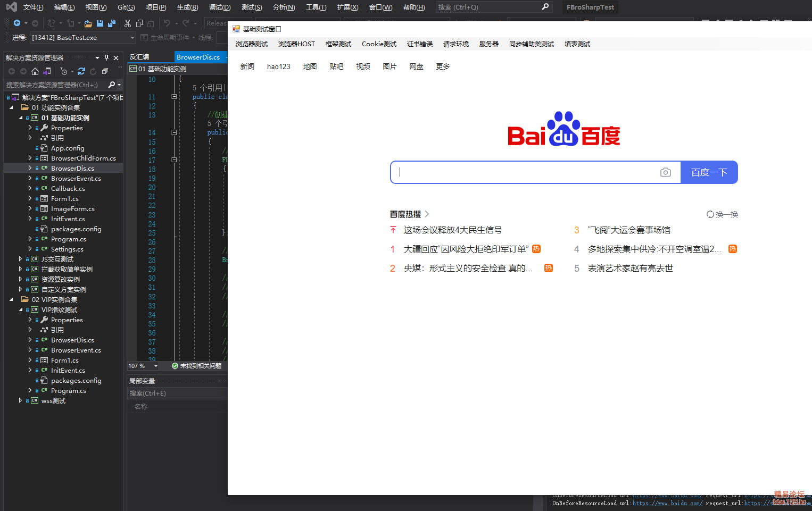Open Solution Explorer window options dropdown arrow
Viewport: 812px width, 511px height.
coord(97,57)
